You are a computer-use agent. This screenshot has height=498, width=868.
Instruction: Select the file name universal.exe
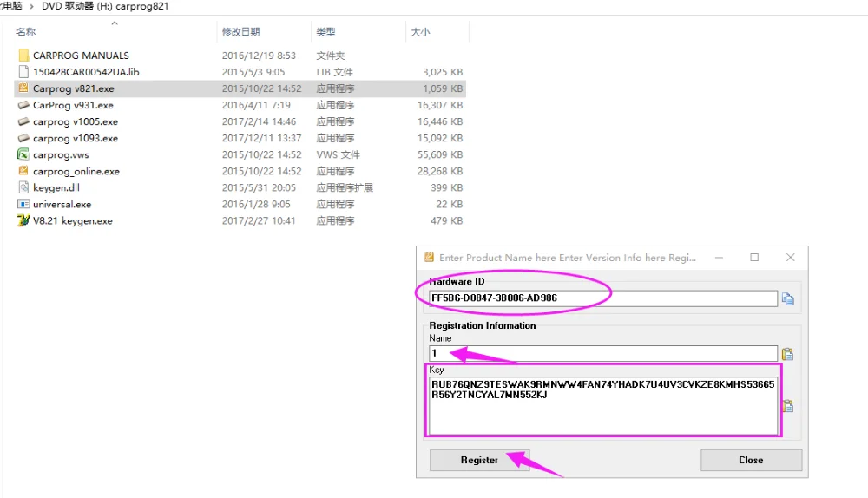click(62, 204)
